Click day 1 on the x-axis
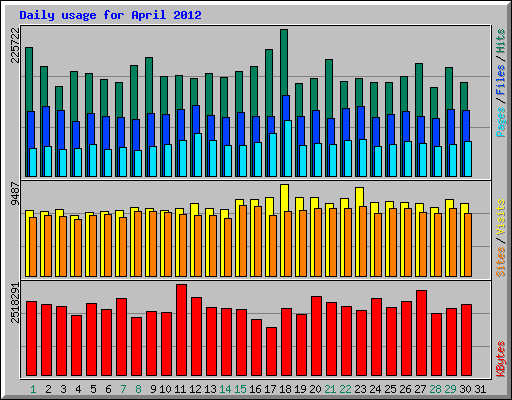512x400 pixels. tap(33, 389)
